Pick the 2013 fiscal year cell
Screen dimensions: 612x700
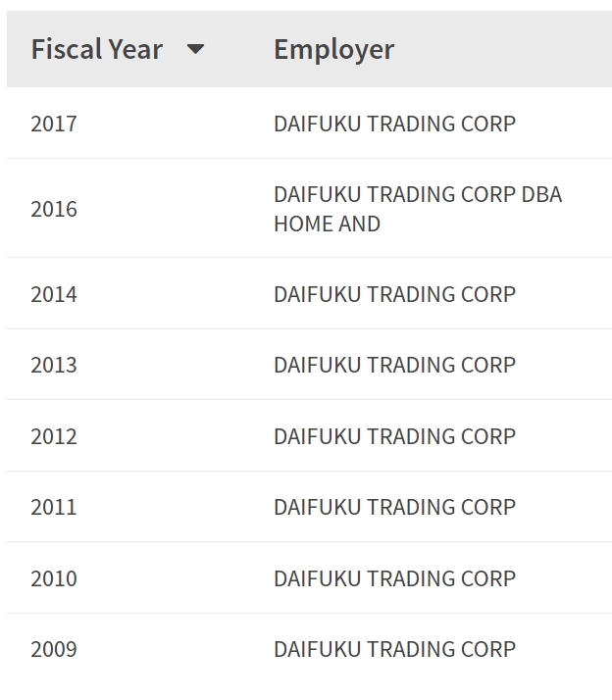pyautogui.click(x=54, y=365)
